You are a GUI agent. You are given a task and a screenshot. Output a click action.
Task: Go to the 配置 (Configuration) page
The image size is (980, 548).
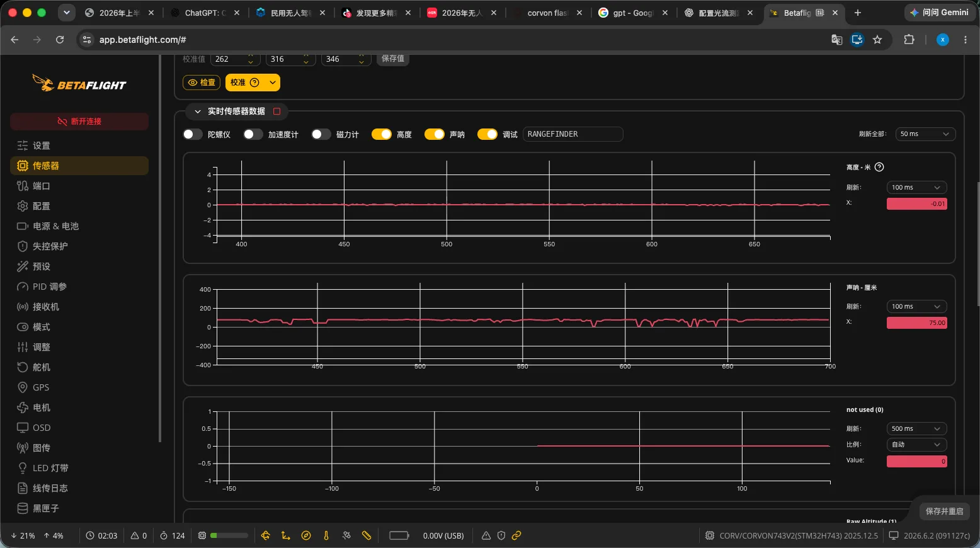pyautogui.click(x=79, y=206)
